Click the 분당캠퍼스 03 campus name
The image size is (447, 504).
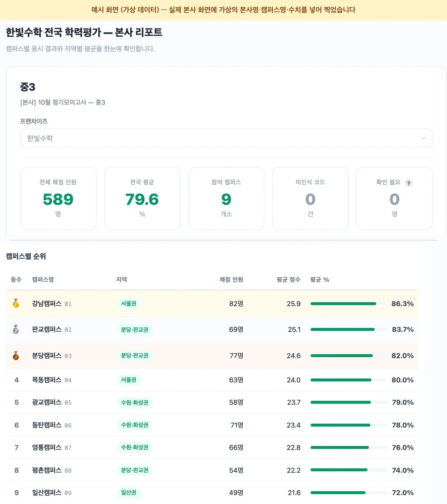pos(52,356)
